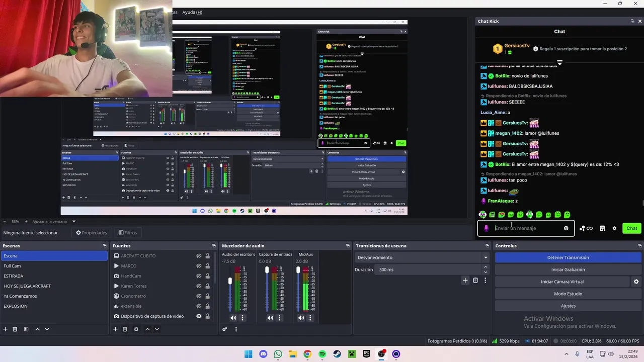Show the MARCO source via eye icon
The image size is (644, 362).
199,266
